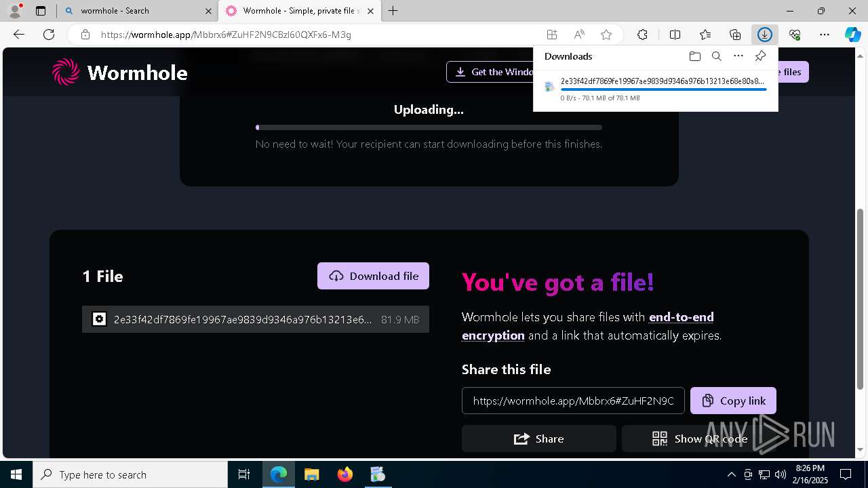Open the tab actions menu icon
The height and width of the screenshot is (488, 868).
click(41, 11)
